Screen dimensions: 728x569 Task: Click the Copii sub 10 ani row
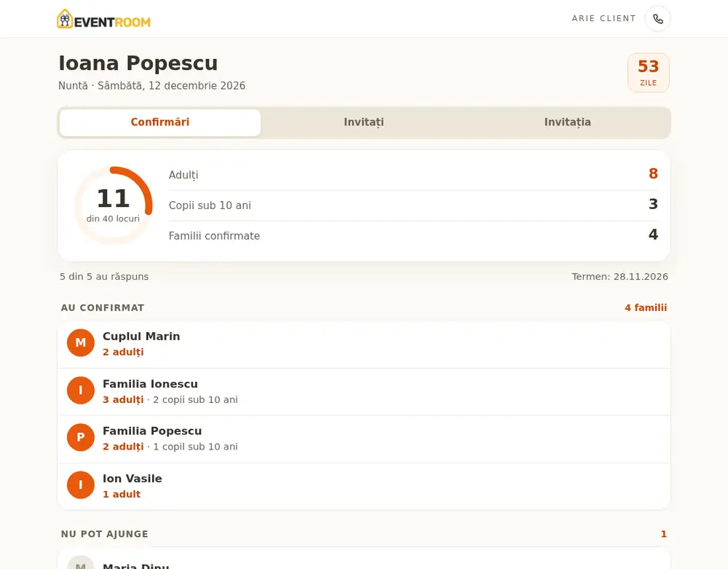click(414, 205)
